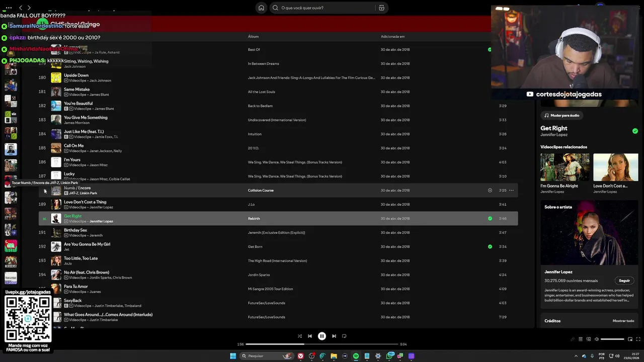Select the song 'Birthday Sex'
The height and width of the screenshot is (362, 644).
coord(75,230)
